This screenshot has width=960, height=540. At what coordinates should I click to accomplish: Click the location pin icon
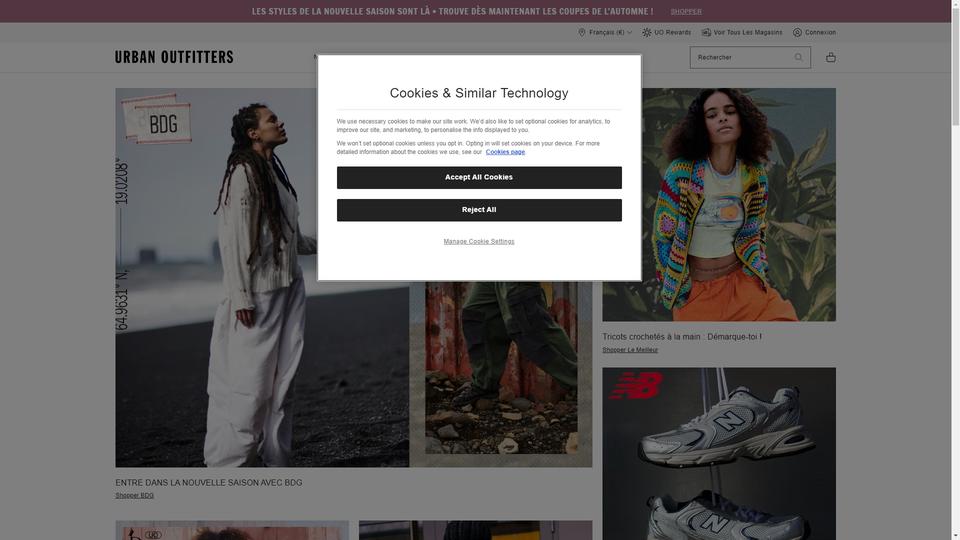coord(582,32)
